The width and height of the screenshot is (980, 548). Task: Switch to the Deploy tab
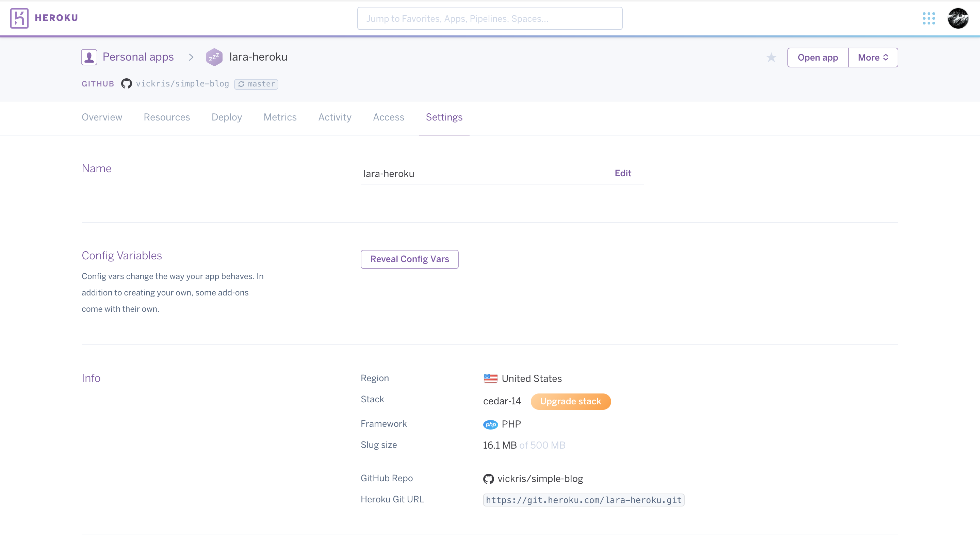(227, 117)
